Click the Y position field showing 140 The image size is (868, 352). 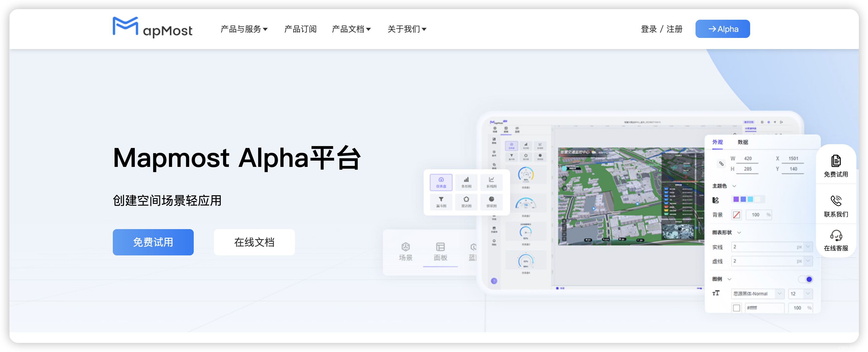pyautogui.click(x=793, y=169)
